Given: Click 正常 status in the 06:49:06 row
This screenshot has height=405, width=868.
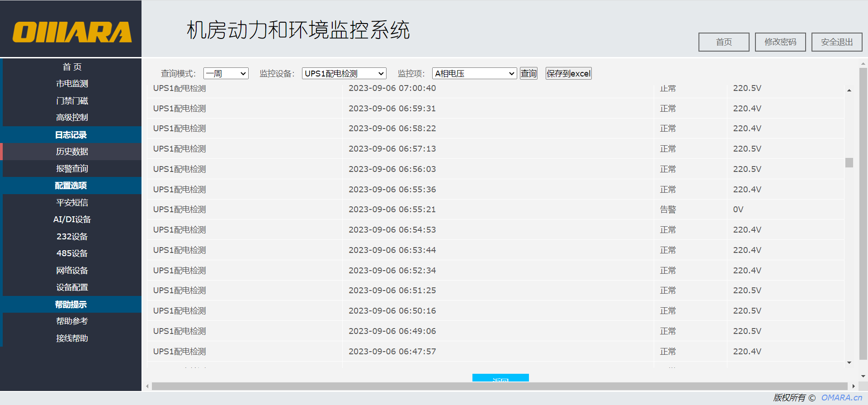Looking at the screenshot, I should pyautogui.click(x=668, y=331).
